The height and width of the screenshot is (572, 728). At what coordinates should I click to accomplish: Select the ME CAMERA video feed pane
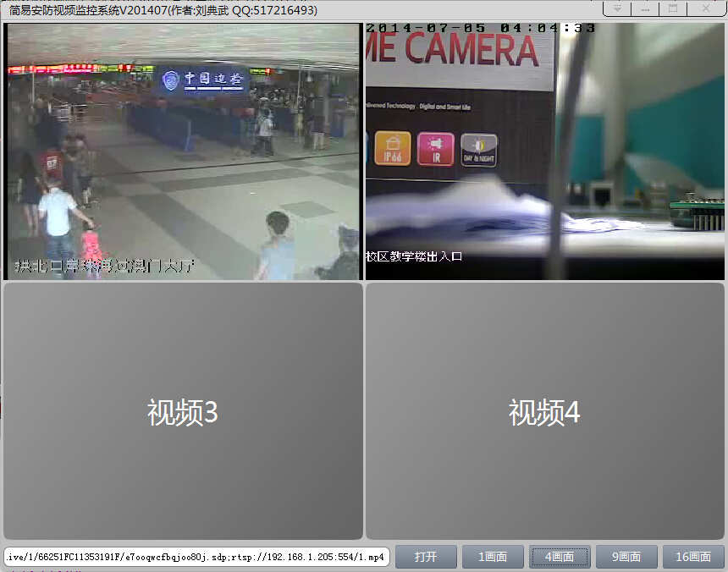coord(544,151)
